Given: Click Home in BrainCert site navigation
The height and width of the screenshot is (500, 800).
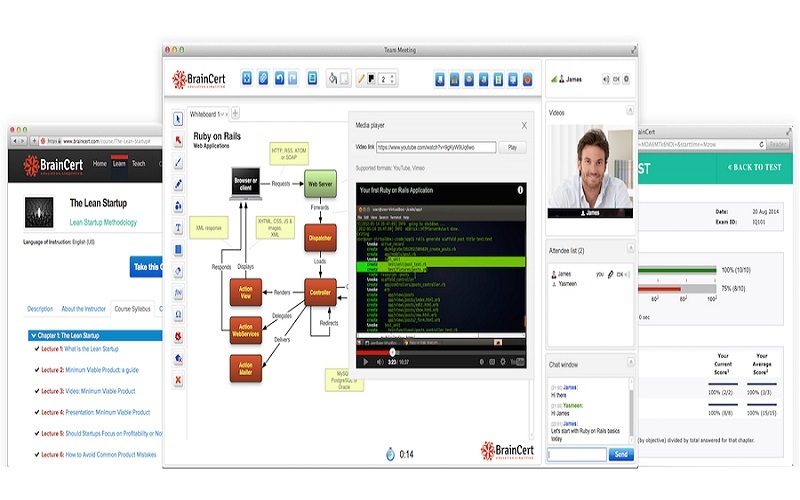Looking at the screenshot, I should pyautogui.click(x=99, y=164).
